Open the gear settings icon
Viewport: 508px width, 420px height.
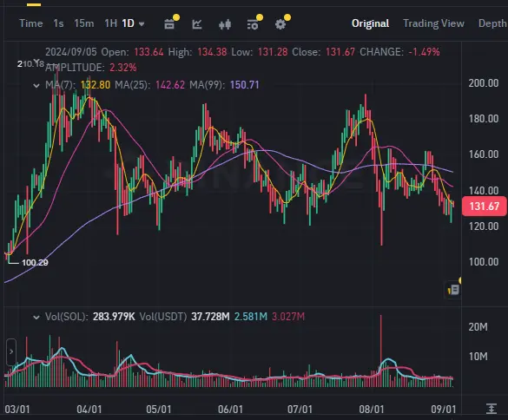tap(280, 24)
